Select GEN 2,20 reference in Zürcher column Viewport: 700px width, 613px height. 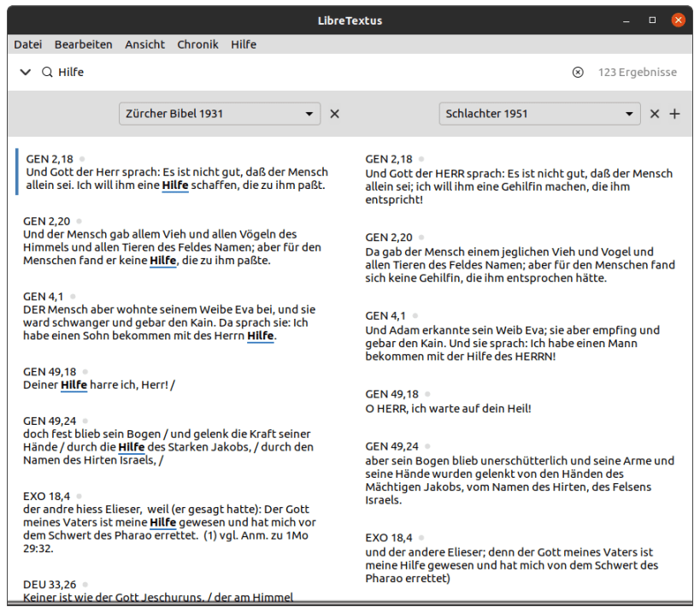47,221
